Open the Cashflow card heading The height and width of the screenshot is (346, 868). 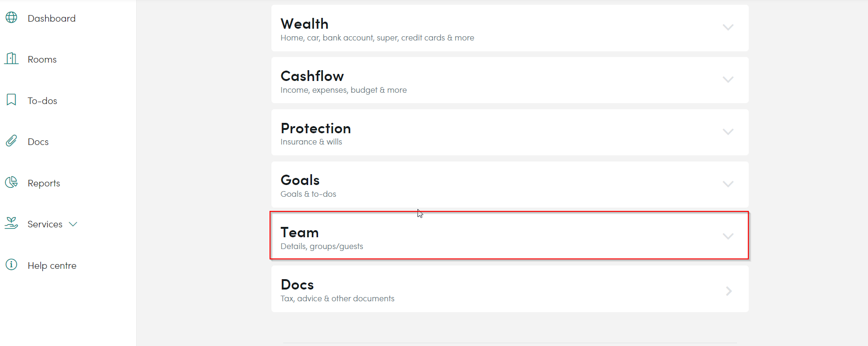312,76
